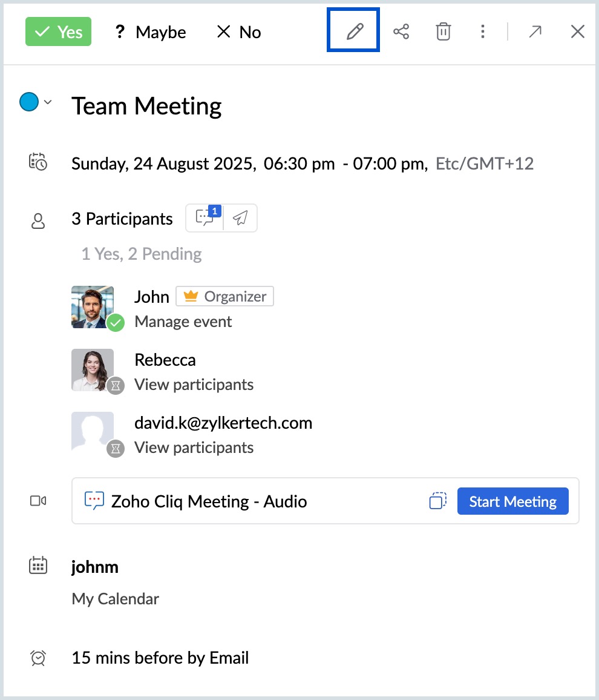Open event in detailed view arrow
The width and height of the screenshot is (599, 700).
535,31
